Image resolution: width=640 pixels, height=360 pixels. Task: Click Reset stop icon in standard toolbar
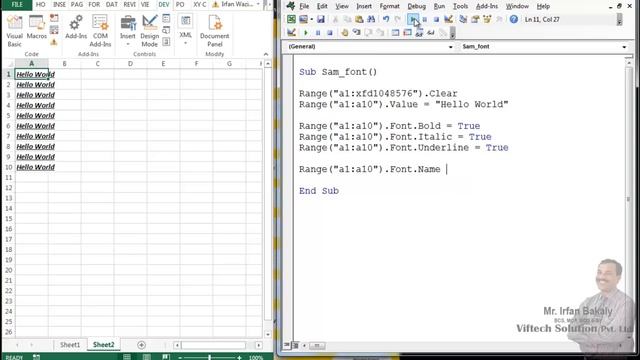coord(436,20)
